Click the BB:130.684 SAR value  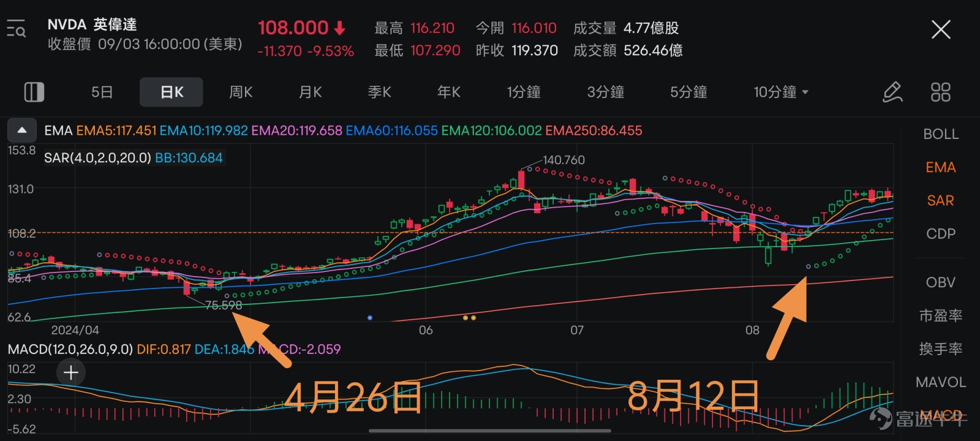(x=189, y=158)
